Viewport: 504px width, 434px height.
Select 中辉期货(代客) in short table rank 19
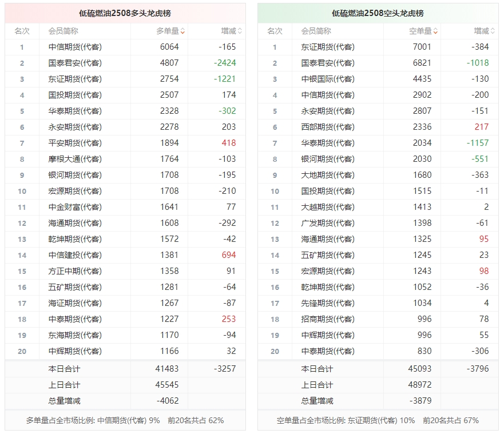[x=328, y=336]
